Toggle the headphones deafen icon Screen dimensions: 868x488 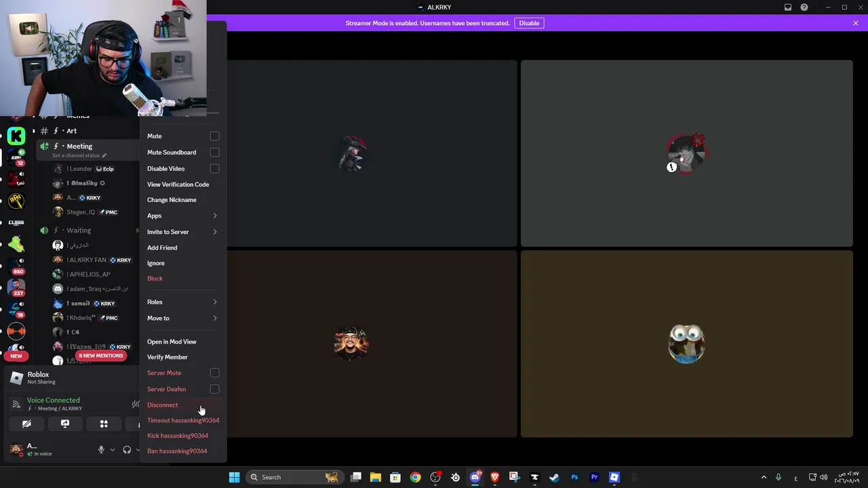coord(127,449)
